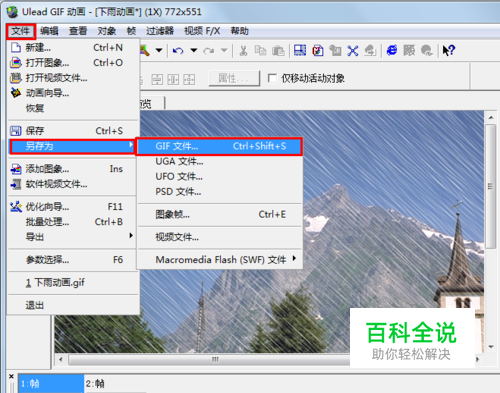Choose 新建... from the file menu
The height and width of the screenshot is (393, 500).
pyautogui.click(x=73, y=48)
